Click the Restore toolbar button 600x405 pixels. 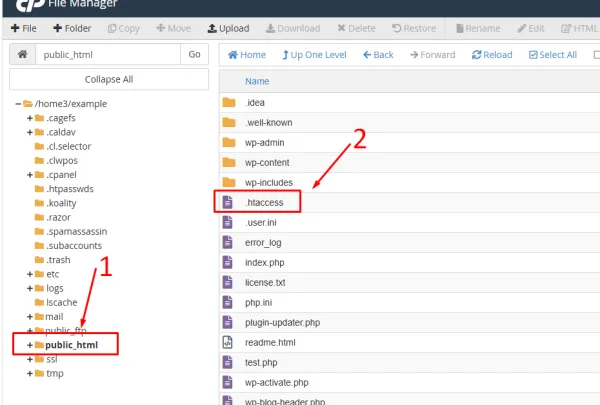[414, 28]
